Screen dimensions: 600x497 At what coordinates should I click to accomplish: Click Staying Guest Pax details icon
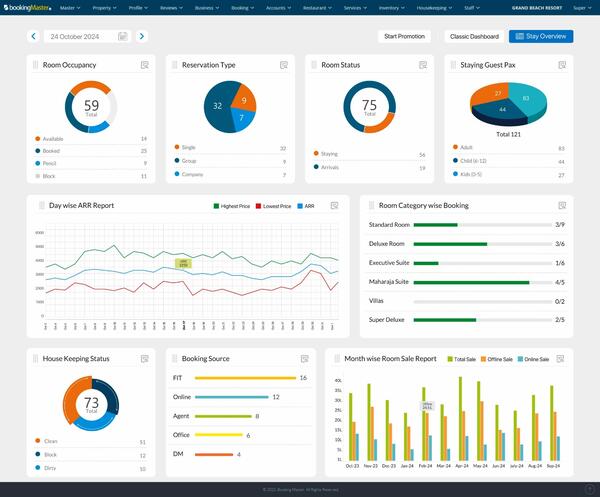(x=563, y=65)
